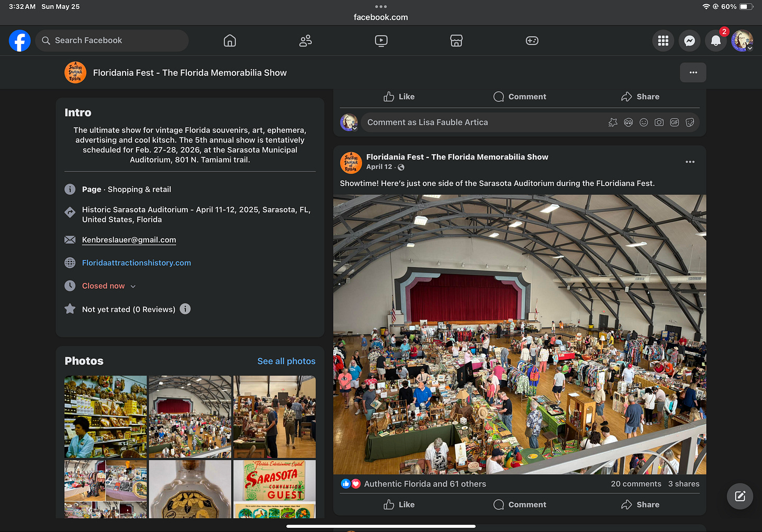Tap the facebook.com address bar
The width and height of the screenshot is (762, 532).
click(381, 17)
